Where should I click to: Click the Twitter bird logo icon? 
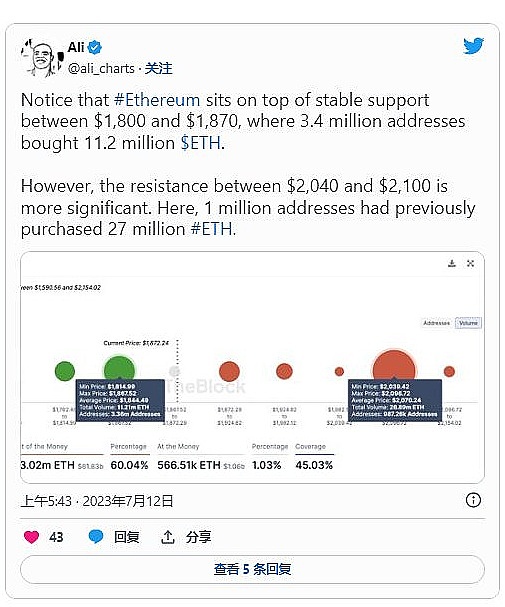coord(473,46)
